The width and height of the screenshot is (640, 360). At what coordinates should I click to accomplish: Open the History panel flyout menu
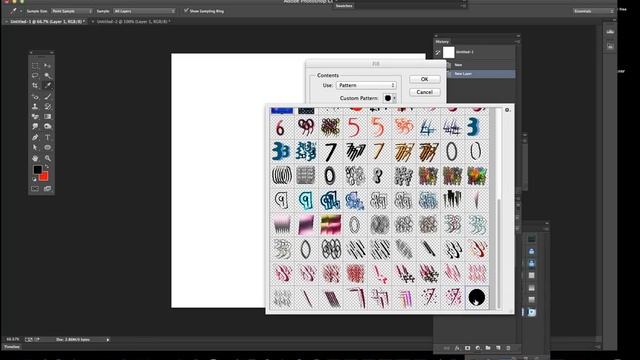pos(517,42)
